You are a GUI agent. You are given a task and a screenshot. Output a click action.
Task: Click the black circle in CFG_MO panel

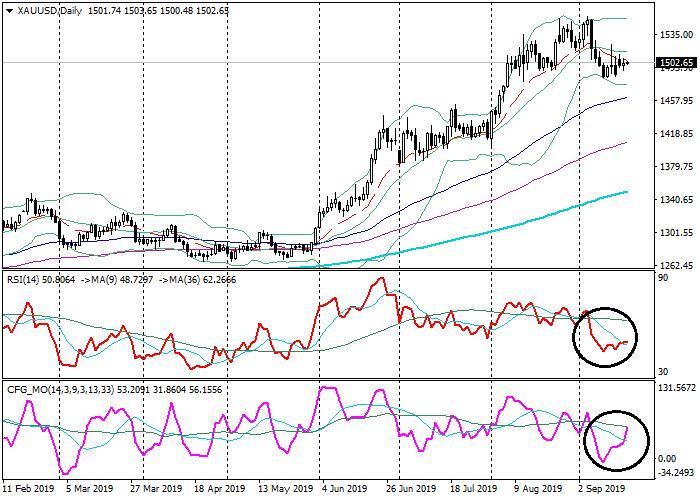(x=614, y=442)
